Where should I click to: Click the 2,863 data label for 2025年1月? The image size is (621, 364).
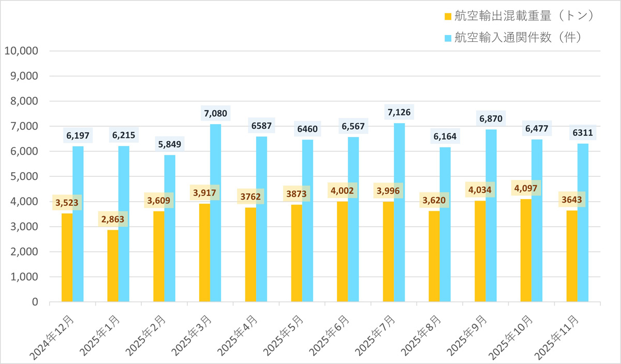[x=113, y=219]
